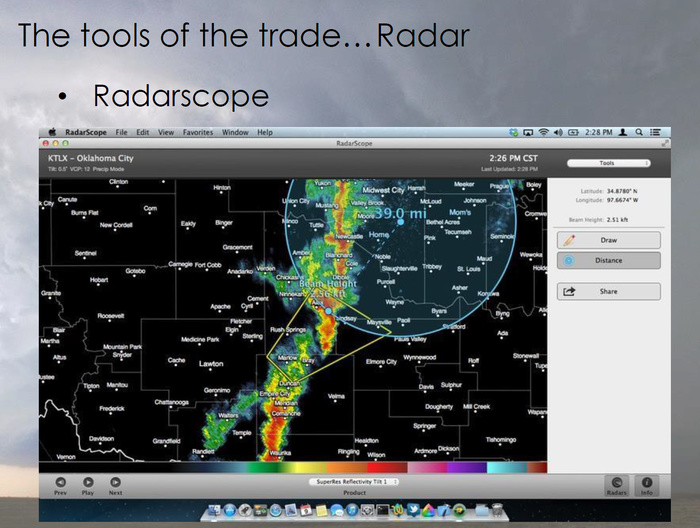Image resolution: width=700 pixels, height=528 pixels.
Task: Open Twitter bird icon in Dock
Action: pyautogui.click(x=413, y=510)
